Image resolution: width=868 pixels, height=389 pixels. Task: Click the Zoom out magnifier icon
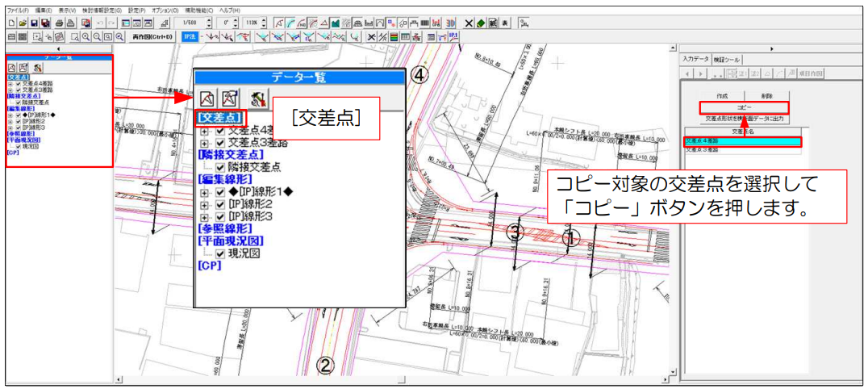point(97,36)
